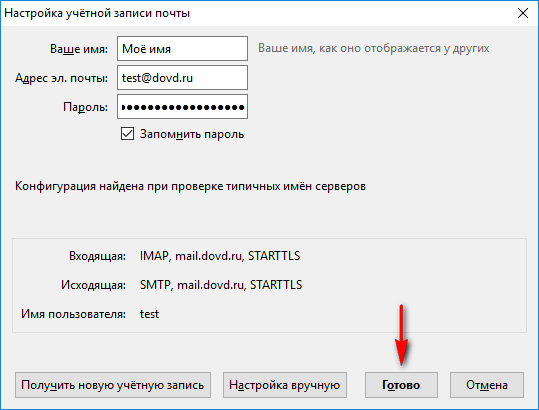This screenshot has height=410, width=539.
Task: Click the Адрес эл. почты label
Action: click(x=61, y=78)
